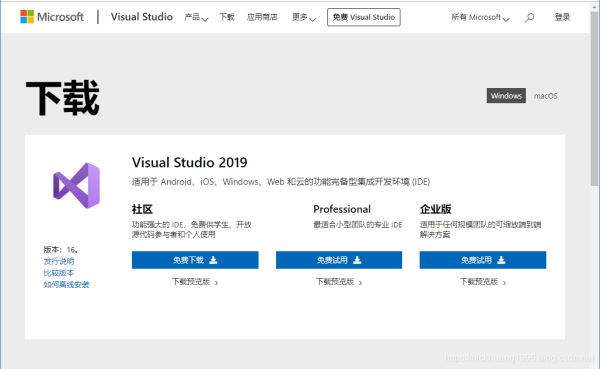This screenshot has width=600, height=369.
Task: Open 下载预览版 under Professional edition
Action: click(x=339, y=282)
